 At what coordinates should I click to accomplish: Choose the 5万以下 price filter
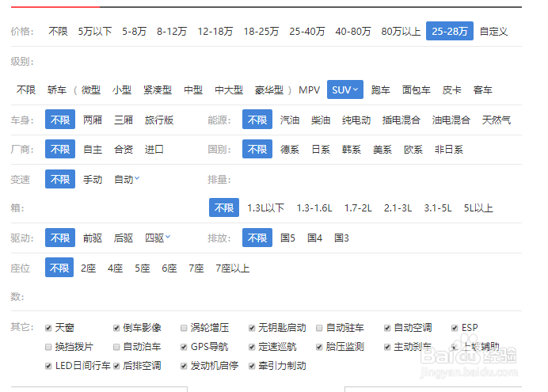point(95,32)
